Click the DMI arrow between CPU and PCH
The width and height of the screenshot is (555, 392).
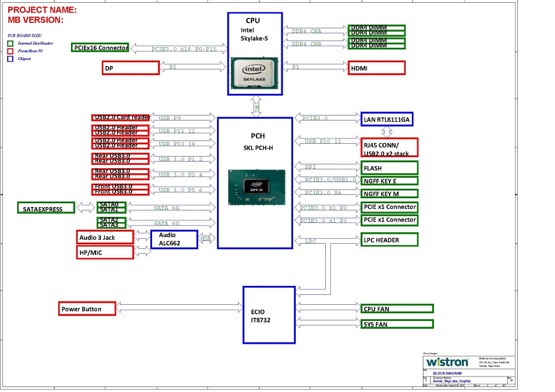pos(256,106)
